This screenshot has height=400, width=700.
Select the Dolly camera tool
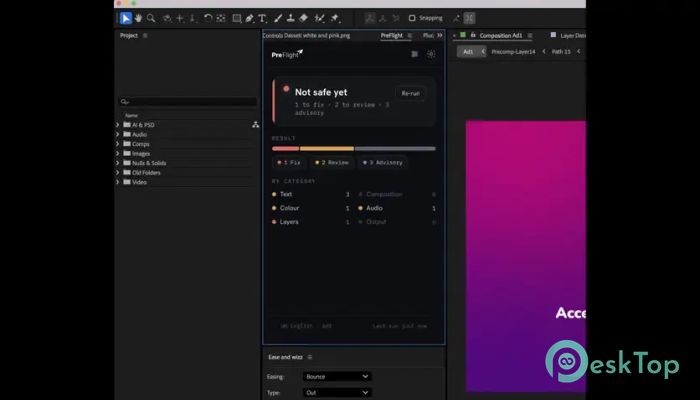(x=193, y=18)
